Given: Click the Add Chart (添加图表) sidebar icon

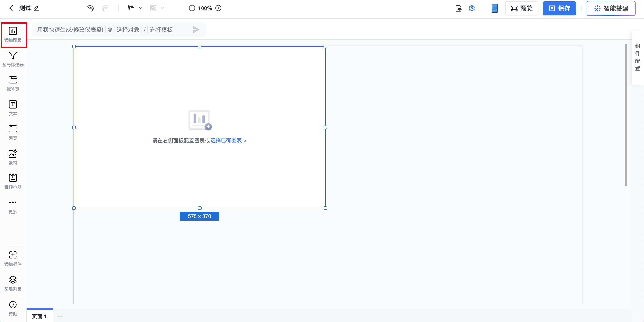Looking at the screenshot, I should (13, 34).
